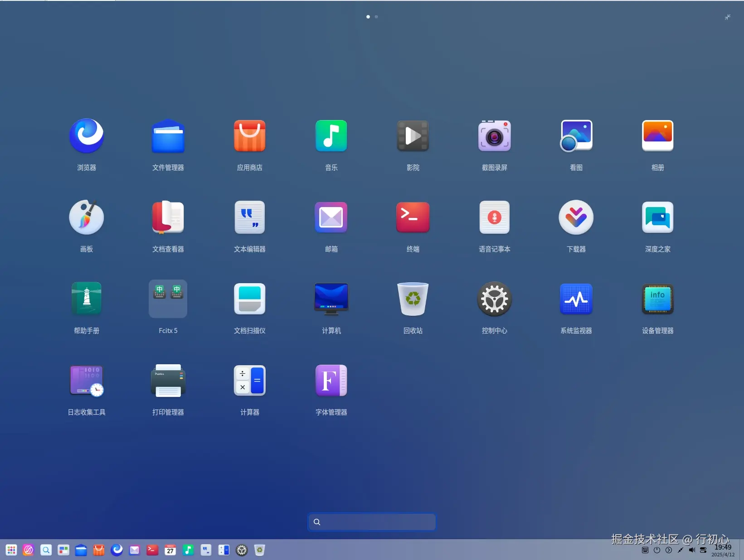Open the 深度之家 app
Image resolution: width=744 pixels, height=560 pixels.
(x=658, y=217)
